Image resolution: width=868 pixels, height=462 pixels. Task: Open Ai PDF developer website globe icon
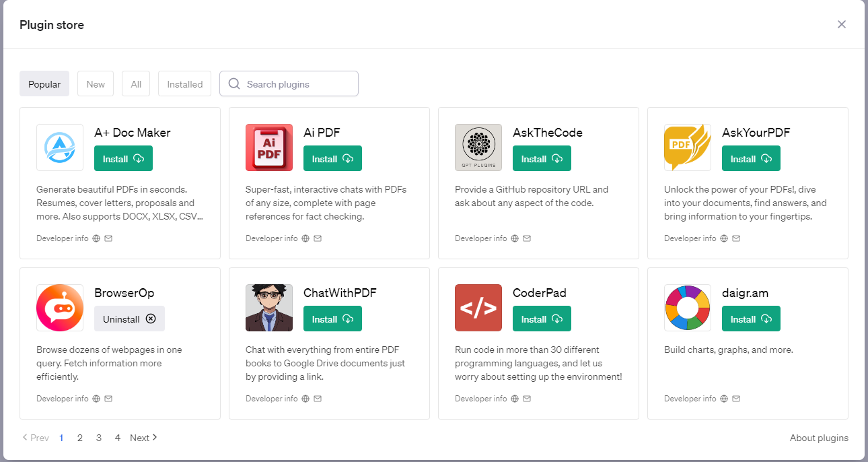(x=305, y=238)
